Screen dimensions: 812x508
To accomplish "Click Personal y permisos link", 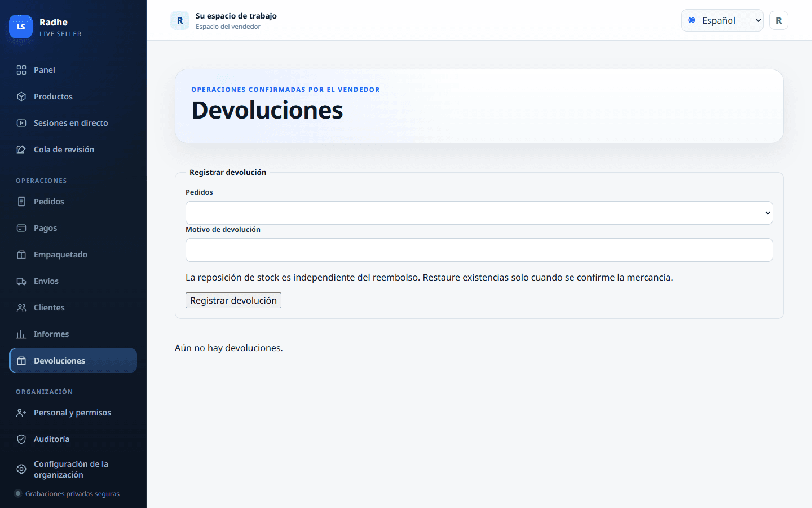I will coord(73,413).
